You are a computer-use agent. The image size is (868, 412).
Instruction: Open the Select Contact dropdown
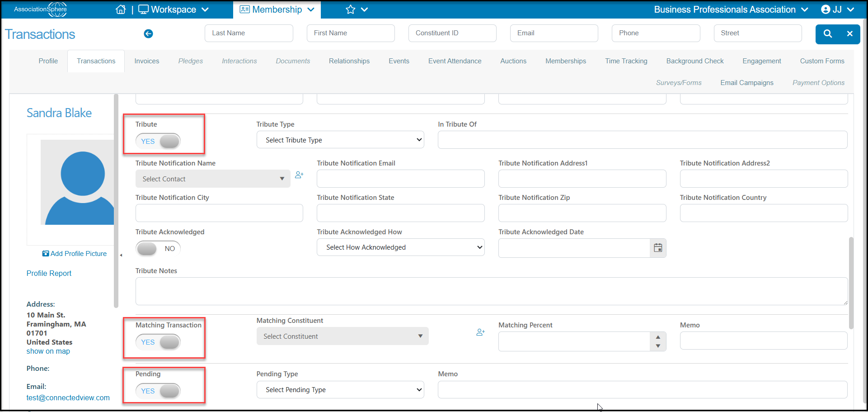(213, 179)
